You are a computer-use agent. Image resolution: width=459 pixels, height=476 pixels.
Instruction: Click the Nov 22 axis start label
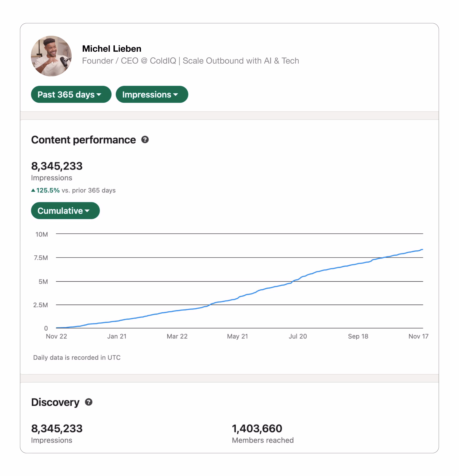tap(56, 336)
